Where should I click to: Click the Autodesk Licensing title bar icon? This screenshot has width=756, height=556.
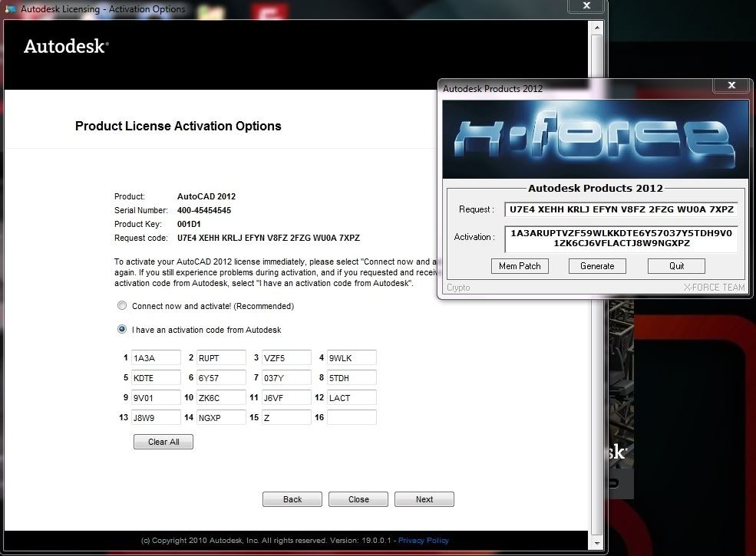pyautogui.click(x=11, y=9)
